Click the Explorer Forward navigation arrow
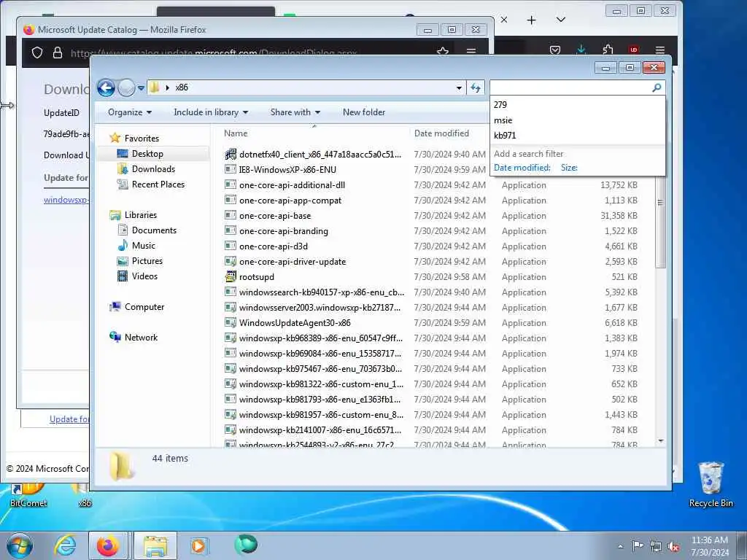Screen dimensions: 747x560 126,87
